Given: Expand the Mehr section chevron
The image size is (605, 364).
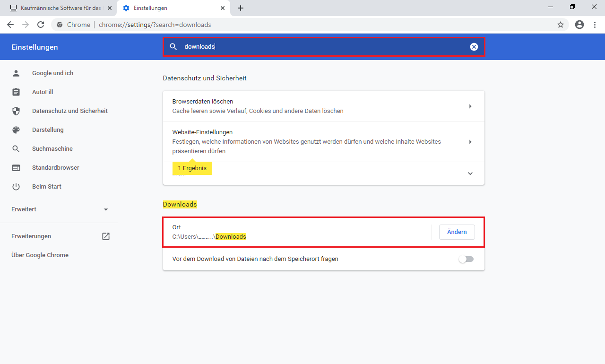Looking at the screenshot, I should 470,173.
